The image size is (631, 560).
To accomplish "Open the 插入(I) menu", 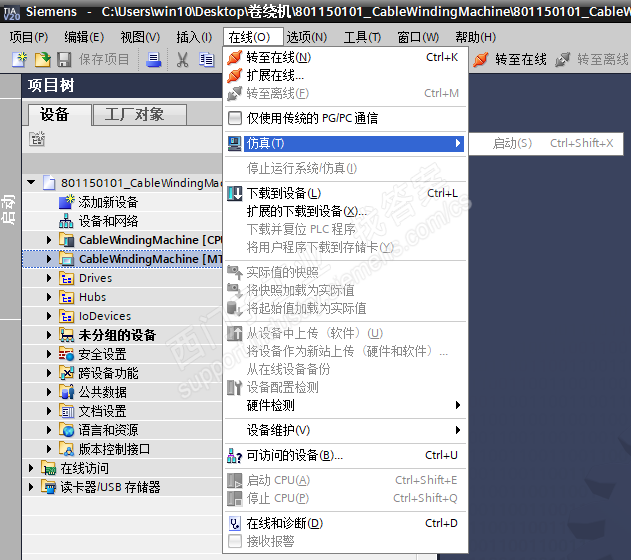I will 194,37.
